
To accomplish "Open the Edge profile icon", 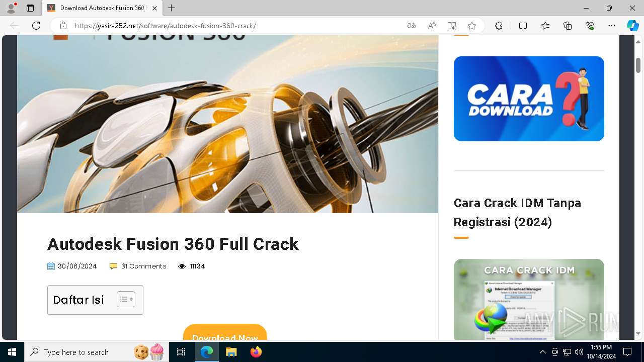I will click(11, 8).
